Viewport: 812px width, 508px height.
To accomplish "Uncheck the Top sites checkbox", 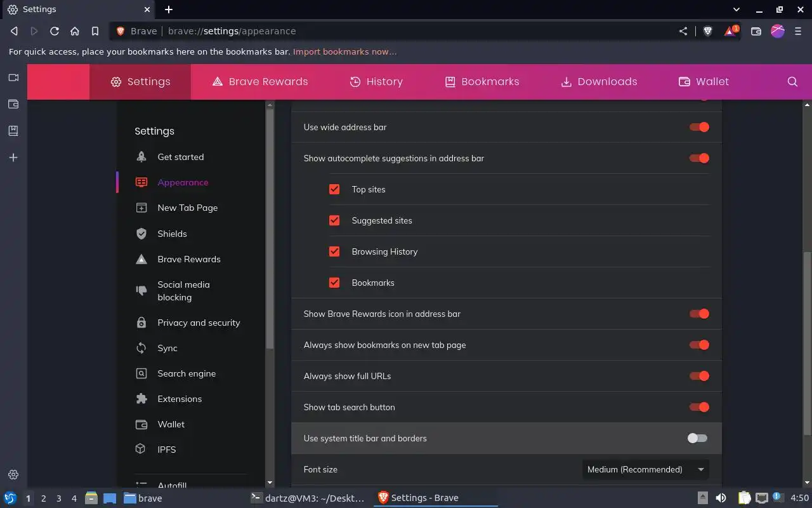I will [334, 189].
